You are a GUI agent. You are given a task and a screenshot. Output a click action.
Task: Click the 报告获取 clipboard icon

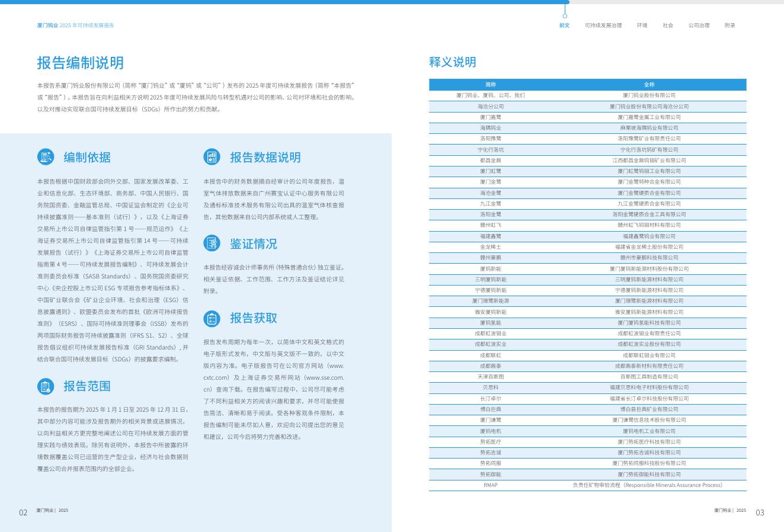point(212,318)
